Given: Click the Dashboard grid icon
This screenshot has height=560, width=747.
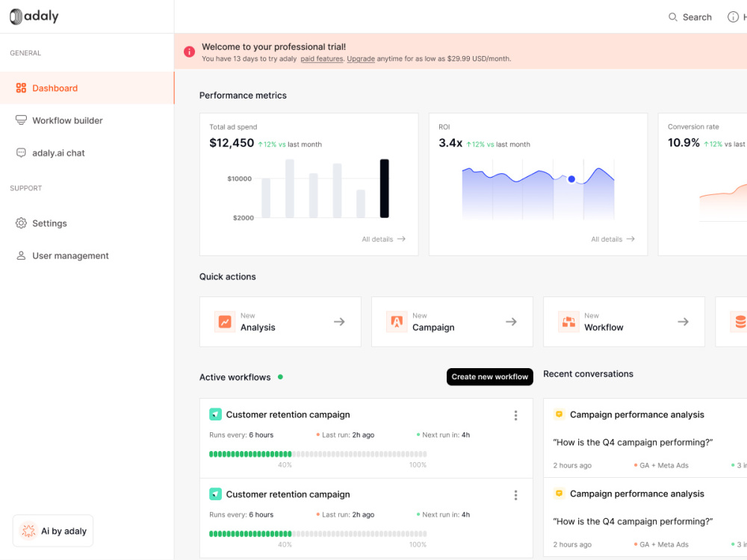Looking at the screenshot, I should [x=21, y=88].
